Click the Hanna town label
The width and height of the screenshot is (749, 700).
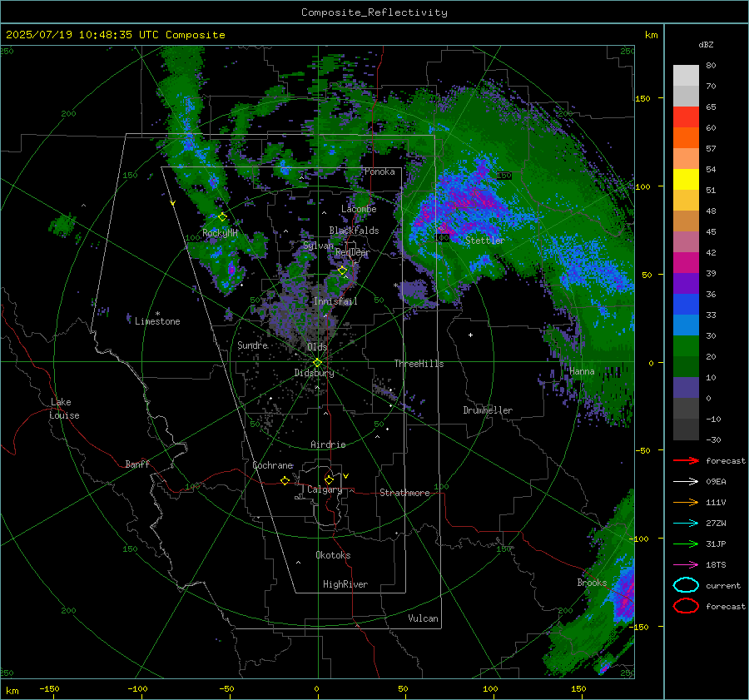coord(582,371)
